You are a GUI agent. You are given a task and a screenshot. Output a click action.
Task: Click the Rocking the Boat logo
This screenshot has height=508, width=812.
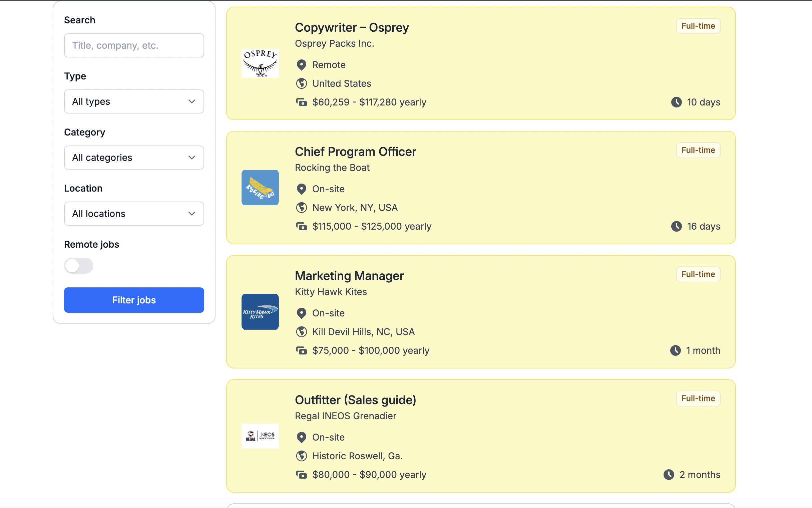pos(260,188)
